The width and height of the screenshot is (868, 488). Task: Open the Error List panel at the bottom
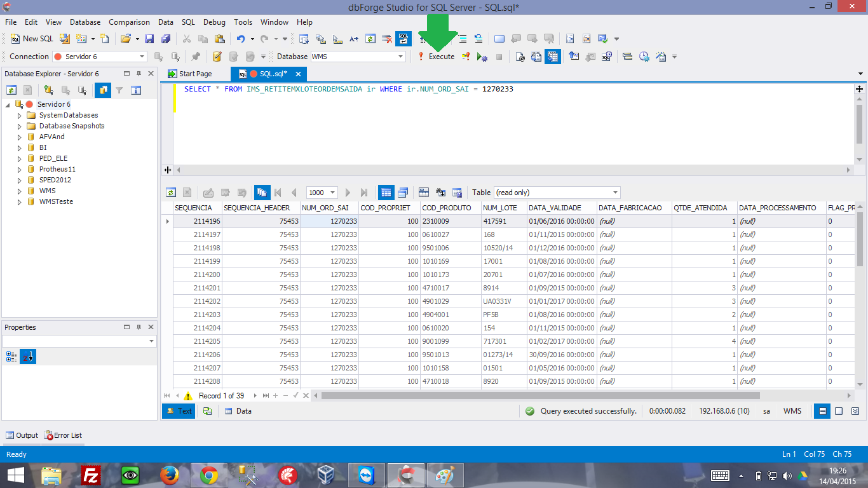pos(62,435)
